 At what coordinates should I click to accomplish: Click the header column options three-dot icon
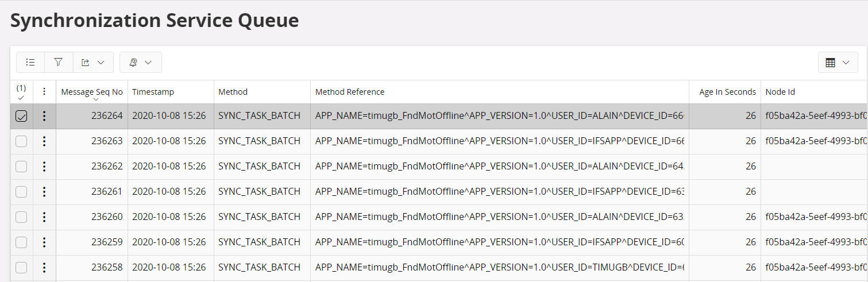(44, 92)
